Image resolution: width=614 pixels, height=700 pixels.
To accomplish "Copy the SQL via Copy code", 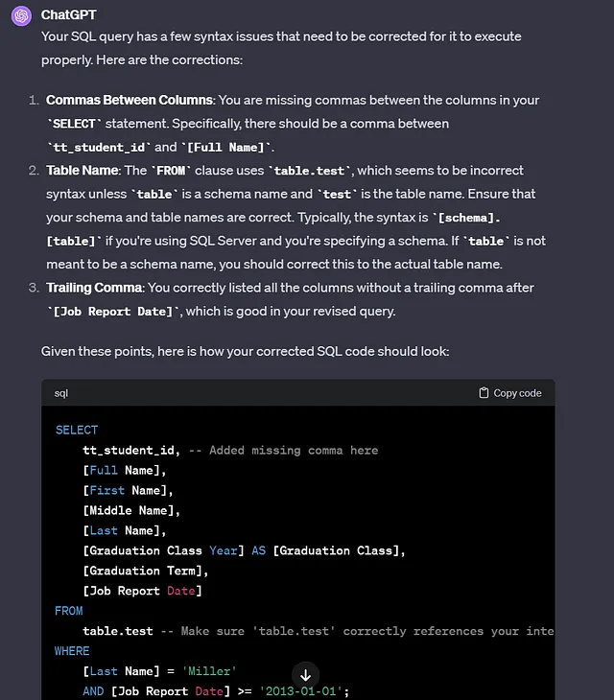I will pyautogui.click(x=510, y=393).
